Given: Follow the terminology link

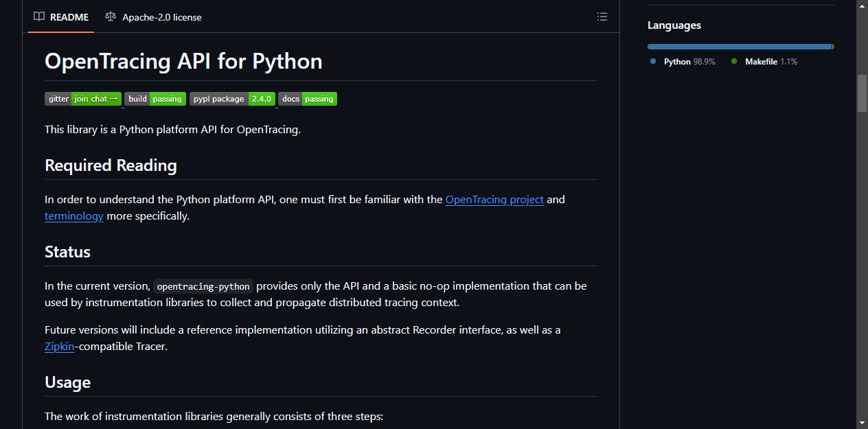Looking at the screenshot, I should tap(74, 216).
